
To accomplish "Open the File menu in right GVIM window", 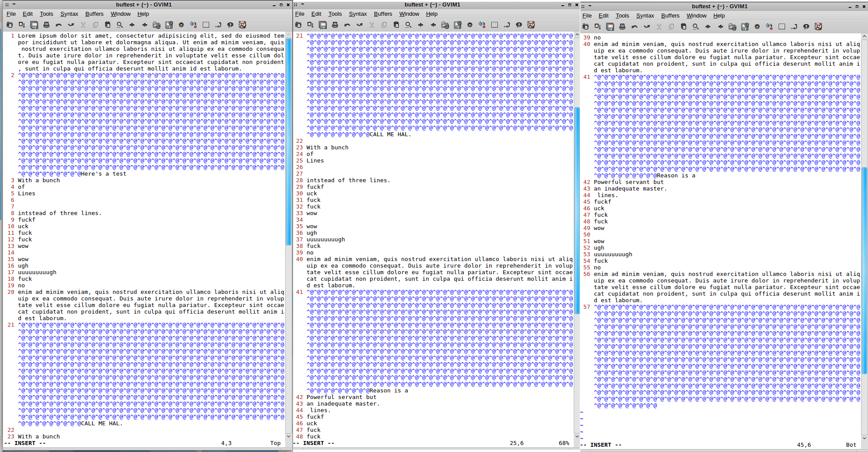I will [587, 16].
